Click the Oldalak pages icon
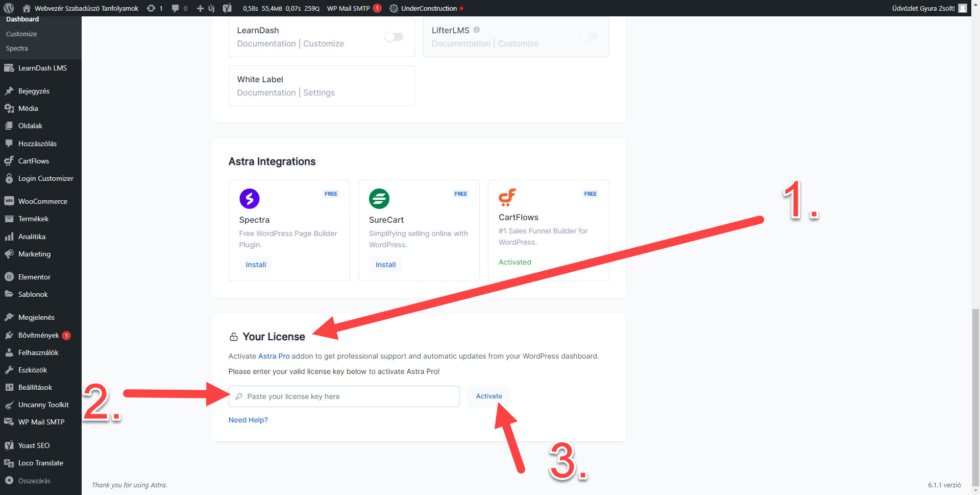This screenshot has width=980, height=495. (x=9, y=126)
